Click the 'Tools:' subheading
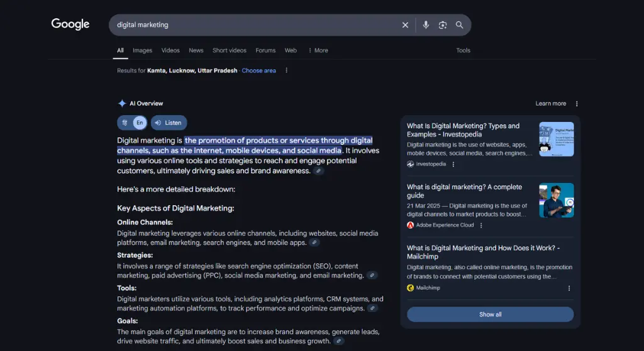 pyautogui.click(x=126, y=288)
